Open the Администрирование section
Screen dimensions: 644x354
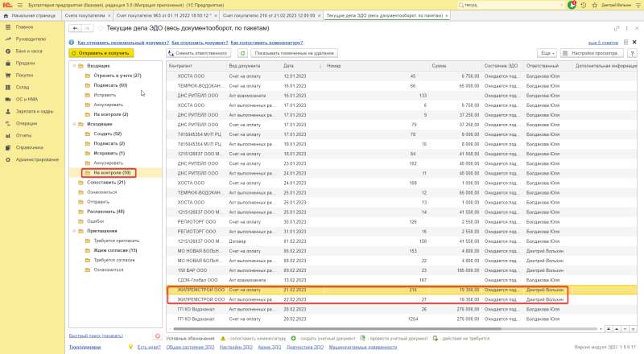[37, 159]
